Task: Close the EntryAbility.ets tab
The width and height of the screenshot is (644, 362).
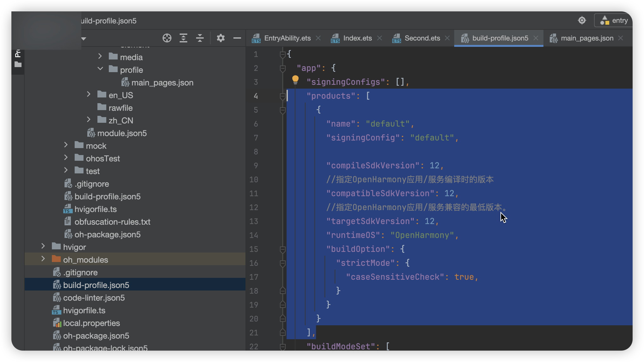Action: [318, 38]
